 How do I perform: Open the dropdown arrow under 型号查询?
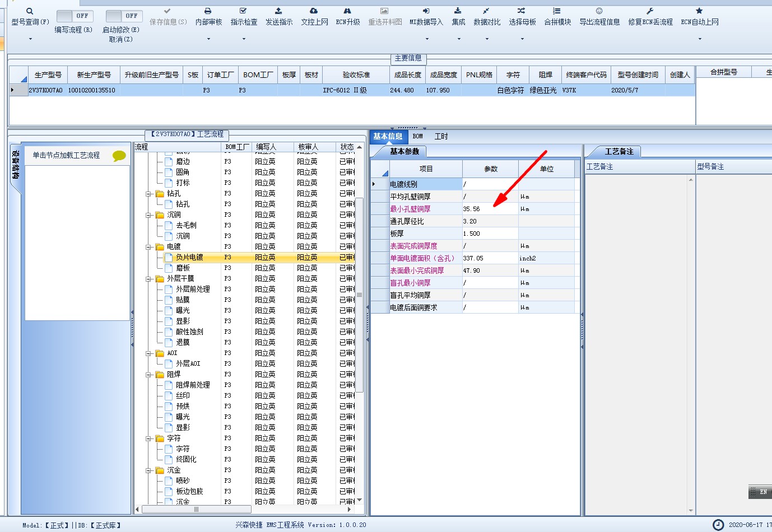[30, 39]
